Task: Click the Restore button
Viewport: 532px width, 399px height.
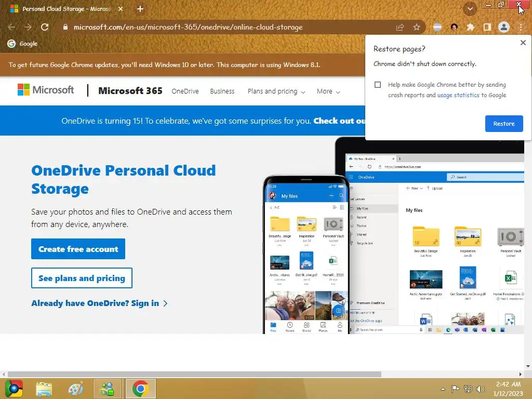Action: 504,124
